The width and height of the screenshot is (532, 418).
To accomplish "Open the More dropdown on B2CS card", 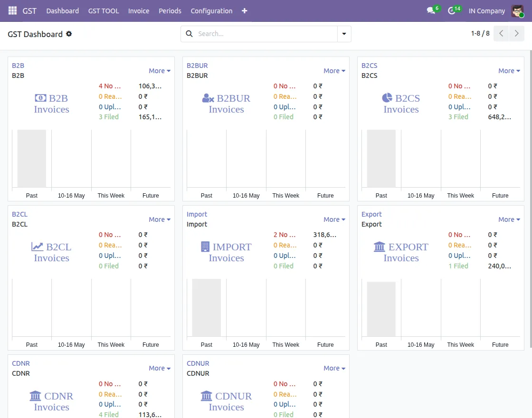I will coord(509,71).
